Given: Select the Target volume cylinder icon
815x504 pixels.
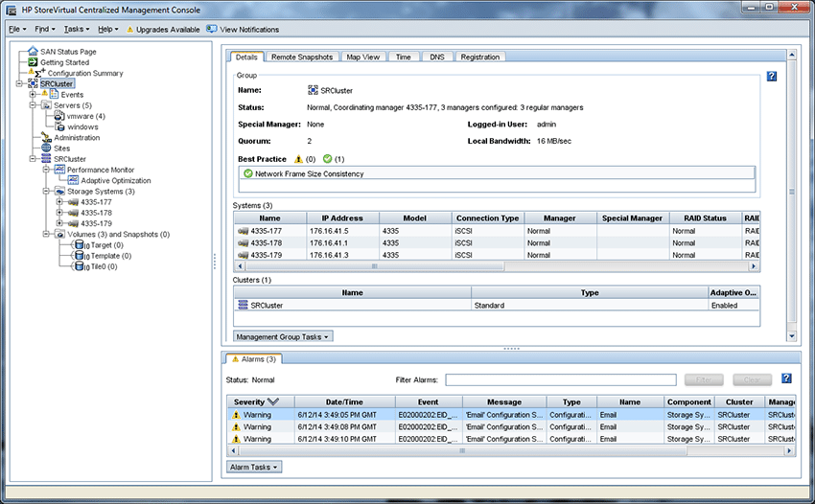Looking at the screenshot, I should [79, 244].
